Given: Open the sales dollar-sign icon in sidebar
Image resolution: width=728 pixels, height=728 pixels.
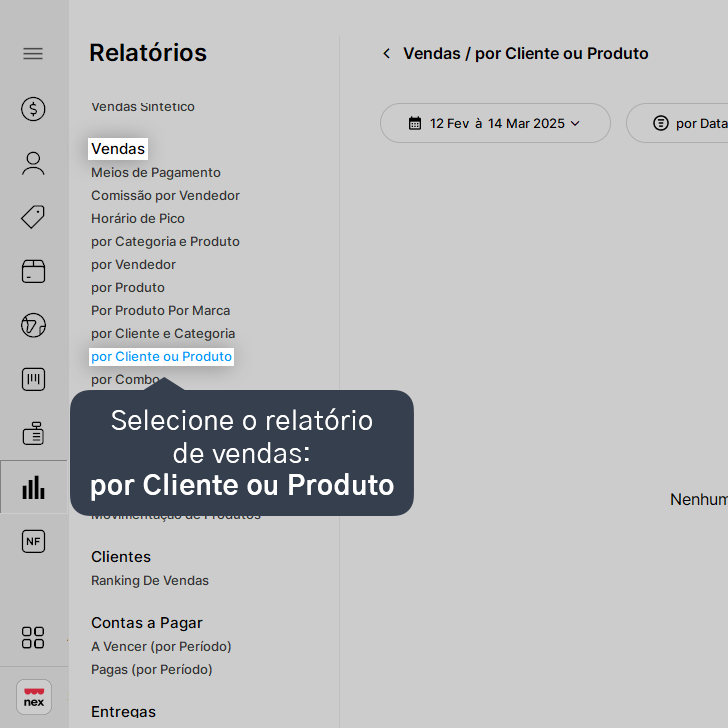Looking at the screenshot, I should (x=33, y=109).
